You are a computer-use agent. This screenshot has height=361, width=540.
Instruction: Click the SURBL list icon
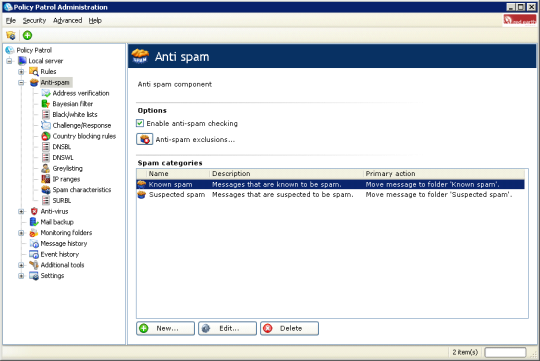click(46, 200)
